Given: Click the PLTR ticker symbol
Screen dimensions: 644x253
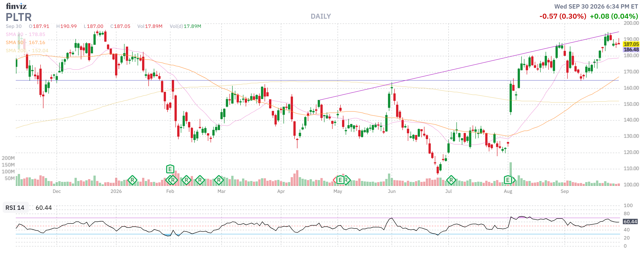Looking at the screenshot, I should pos(19,17).
